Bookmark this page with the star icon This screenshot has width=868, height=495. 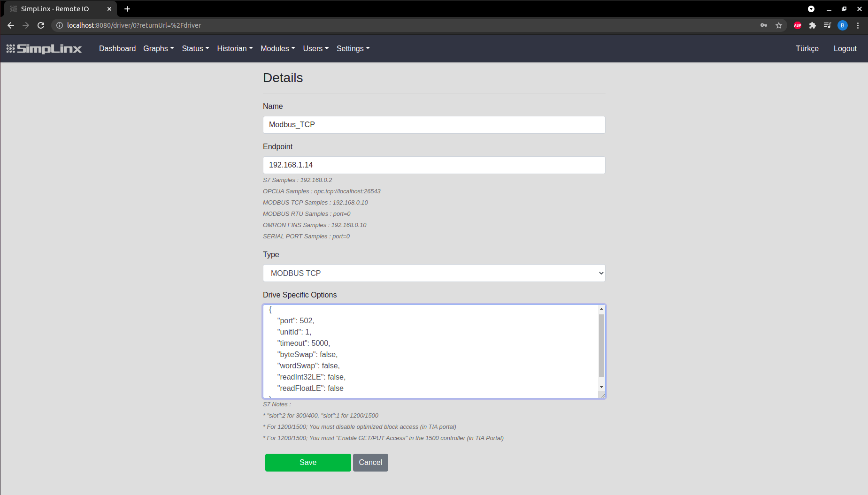click(x=779, y=25)
